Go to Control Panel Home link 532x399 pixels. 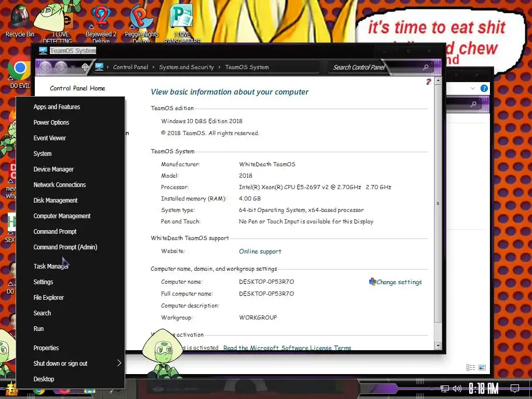point(77,88)
